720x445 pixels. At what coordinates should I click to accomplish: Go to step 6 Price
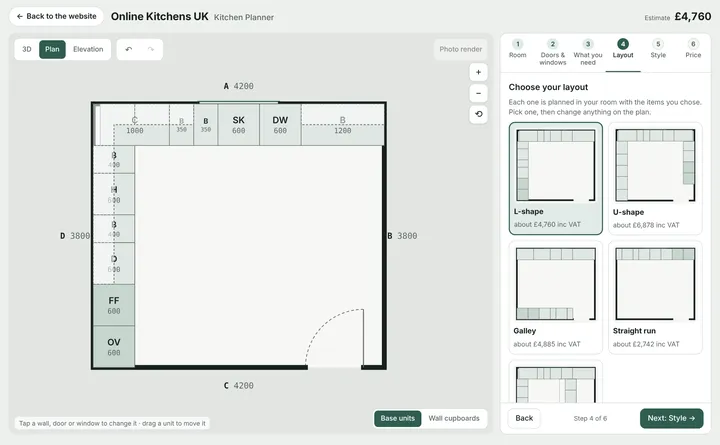[x=693, y=49]
